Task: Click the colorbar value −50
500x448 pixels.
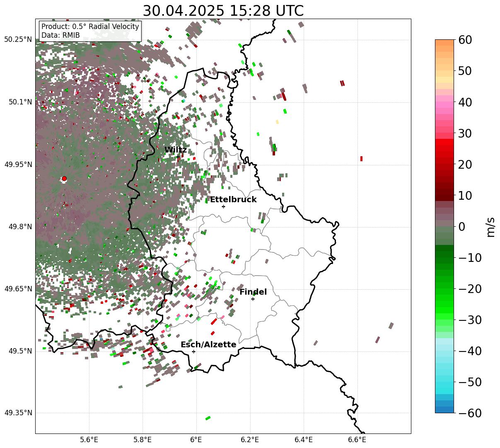Action: [470, 382]
